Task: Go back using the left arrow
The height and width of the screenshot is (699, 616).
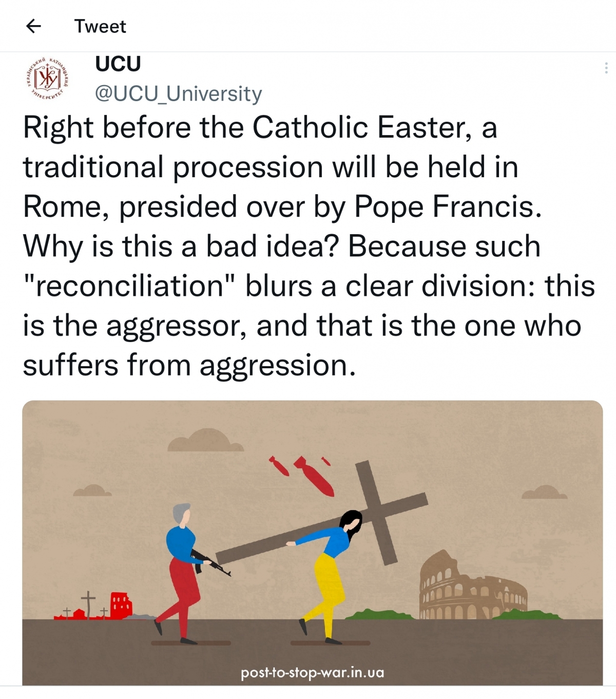Action: pos(33,26)
